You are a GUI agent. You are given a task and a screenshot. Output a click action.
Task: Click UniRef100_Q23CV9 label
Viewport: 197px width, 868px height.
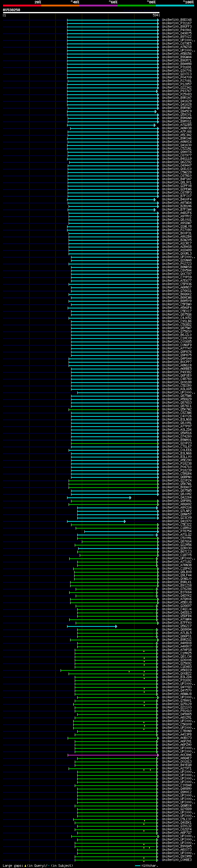tap(176, 518)
